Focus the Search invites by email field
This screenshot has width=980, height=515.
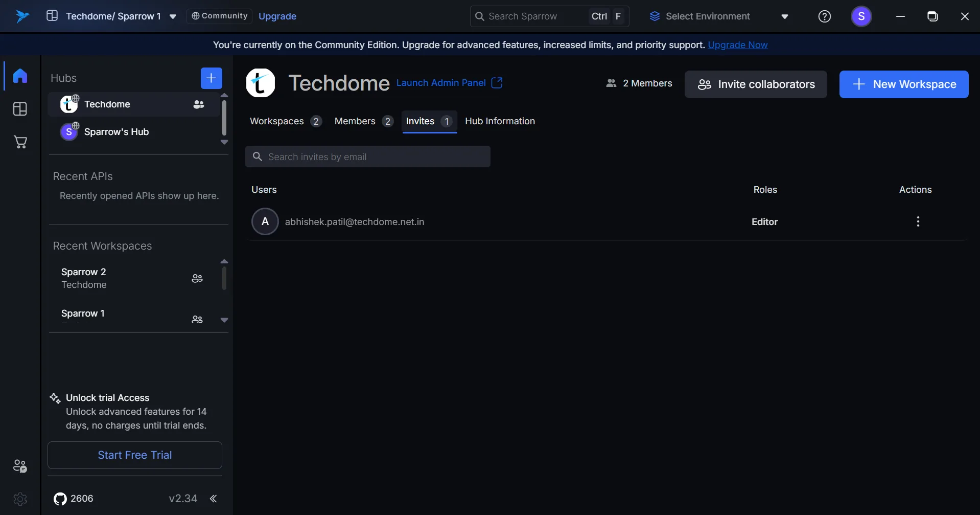click(x=368, y=156)
